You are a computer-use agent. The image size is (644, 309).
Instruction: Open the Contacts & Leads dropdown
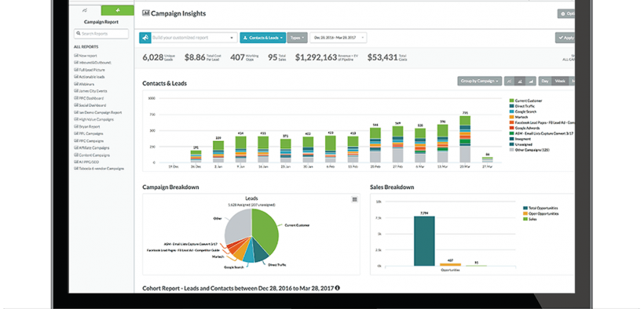[x=263, y=38]
